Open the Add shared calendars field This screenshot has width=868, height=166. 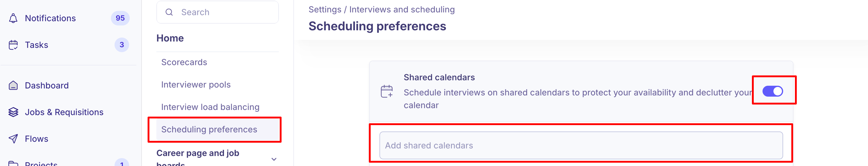581,145
